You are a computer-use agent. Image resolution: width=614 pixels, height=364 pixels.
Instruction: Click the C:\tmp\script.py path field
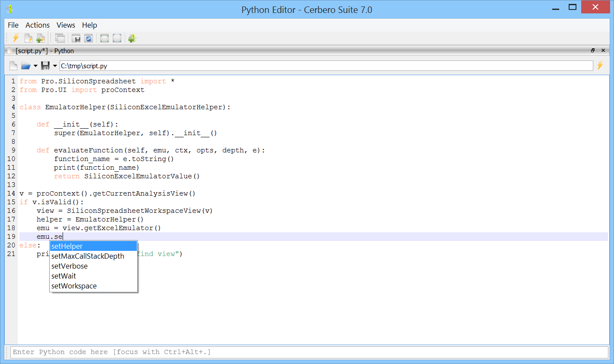coord(326,66)
